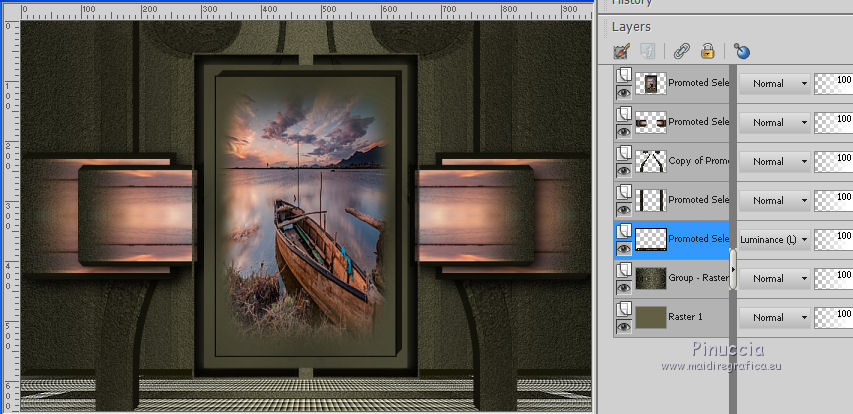Click the curved lines thumbnail of Copy of Prome
853x414 pixels.
click(651, 162)
